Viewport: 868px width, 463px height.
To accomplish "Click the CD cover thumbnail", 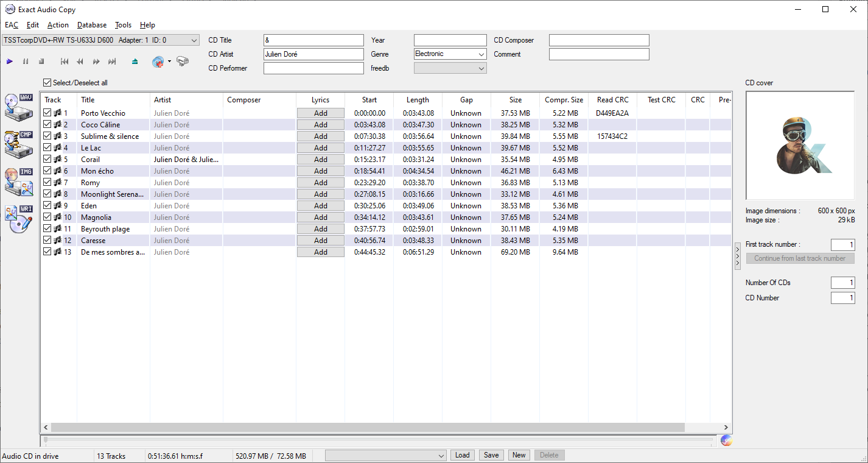I will click(x=800, y=146).
